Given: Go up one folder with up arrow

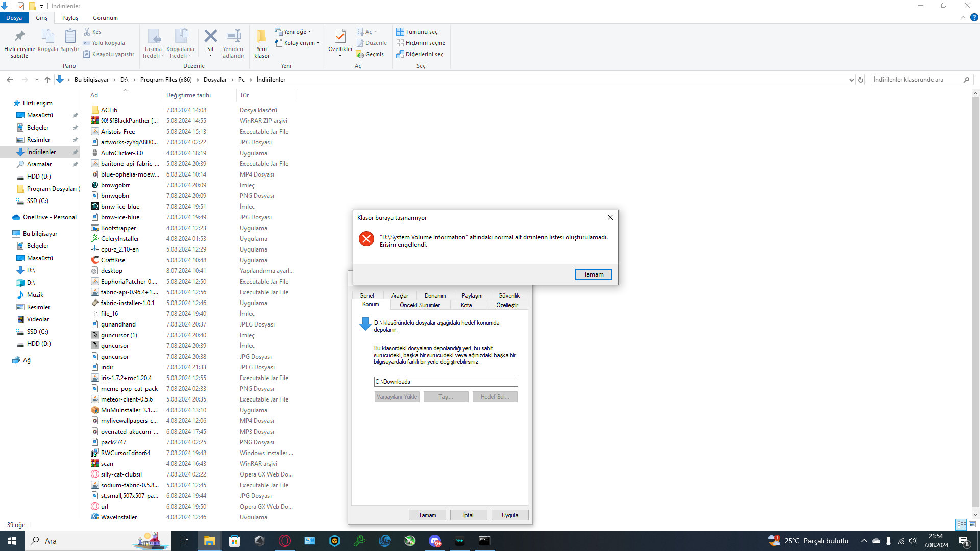Looking at the screenshot, I should coord(47,80).
